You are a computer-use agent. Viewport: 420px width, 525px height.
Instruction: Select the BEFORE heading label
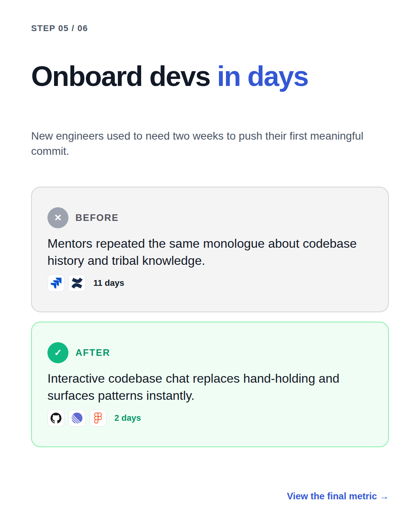pos(97,218)
